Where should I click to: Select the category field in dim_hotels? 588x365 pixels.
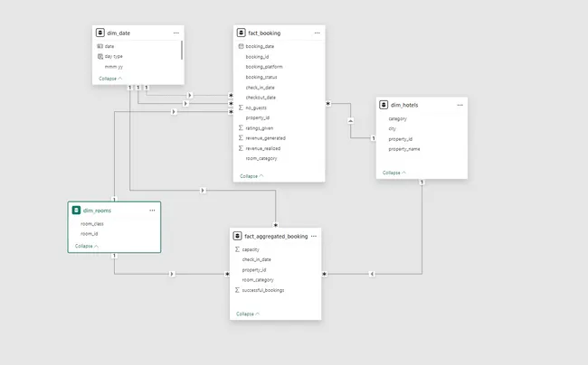(x=397, y=118)
